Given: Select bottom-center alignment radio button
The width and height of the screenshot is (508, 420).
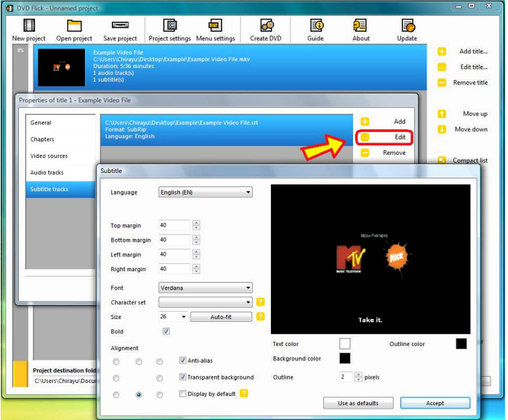Looking at the screenshot, I should coord(139,395).
